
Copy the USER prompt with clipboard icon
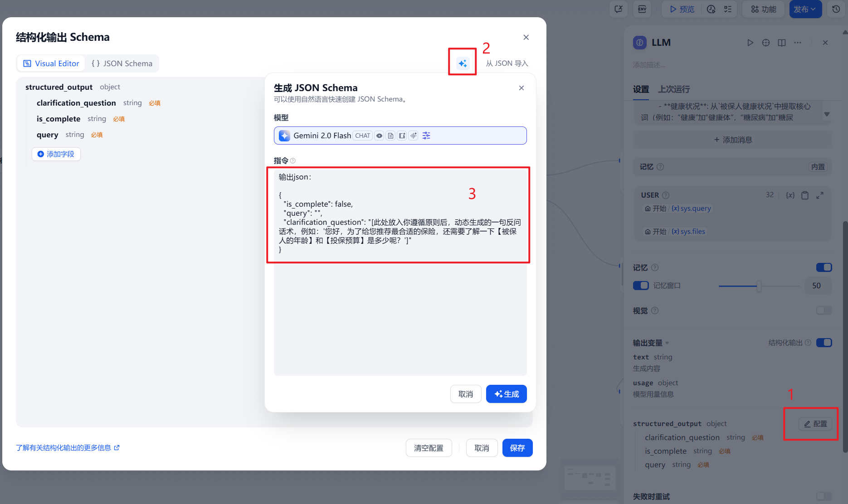805,195
